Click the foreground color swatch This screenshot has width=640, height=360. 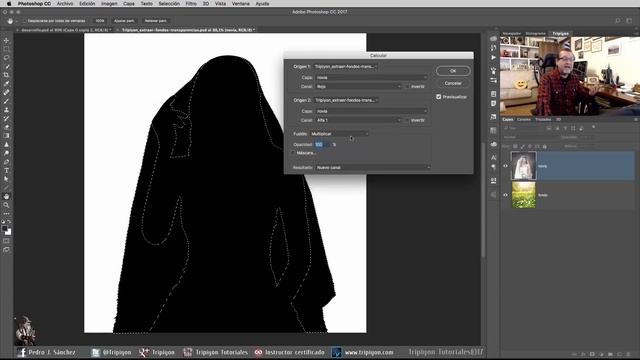(4, 229)
